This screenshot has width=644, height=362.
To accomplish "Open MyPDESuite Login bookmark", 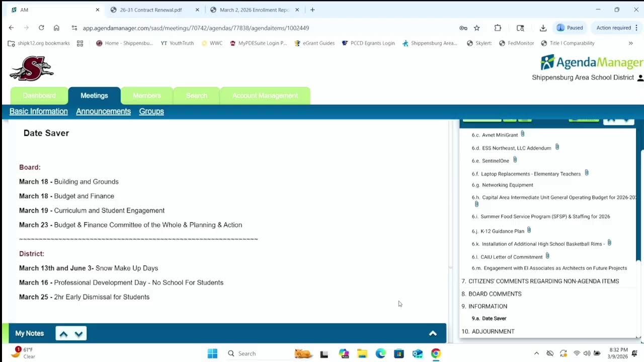I will (258, 43).
